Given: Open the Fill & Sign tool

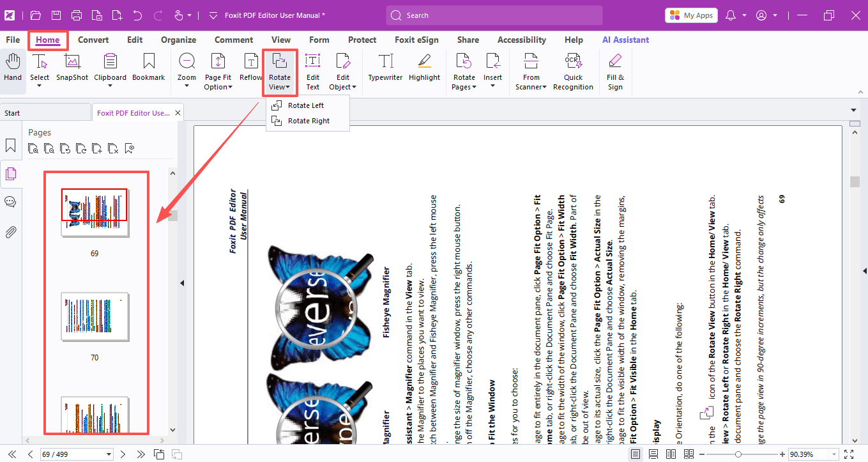Looking at the screenshot, I should (x=615, y=72).
